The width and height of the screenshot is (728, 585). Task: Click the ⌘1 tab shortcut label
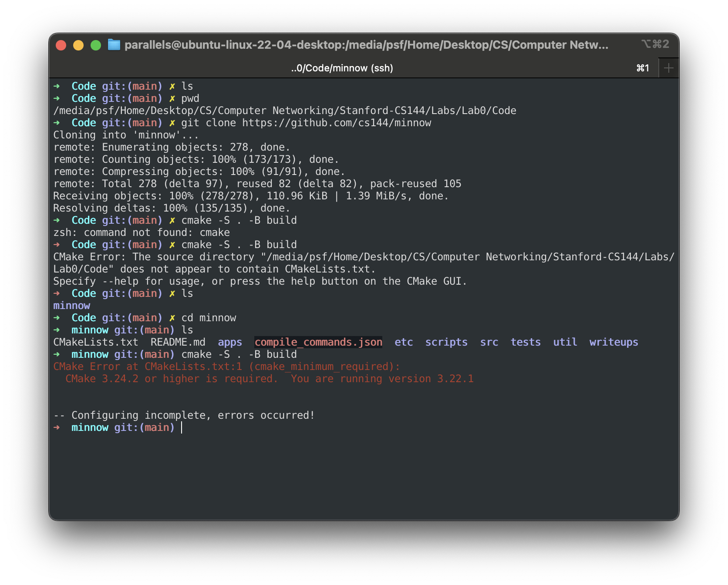(x=642, y=68)
